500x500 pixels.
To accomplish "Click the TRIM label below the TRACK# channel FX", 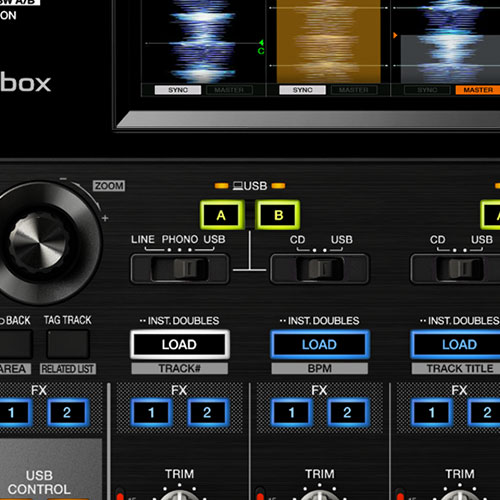I will [180, 474].
